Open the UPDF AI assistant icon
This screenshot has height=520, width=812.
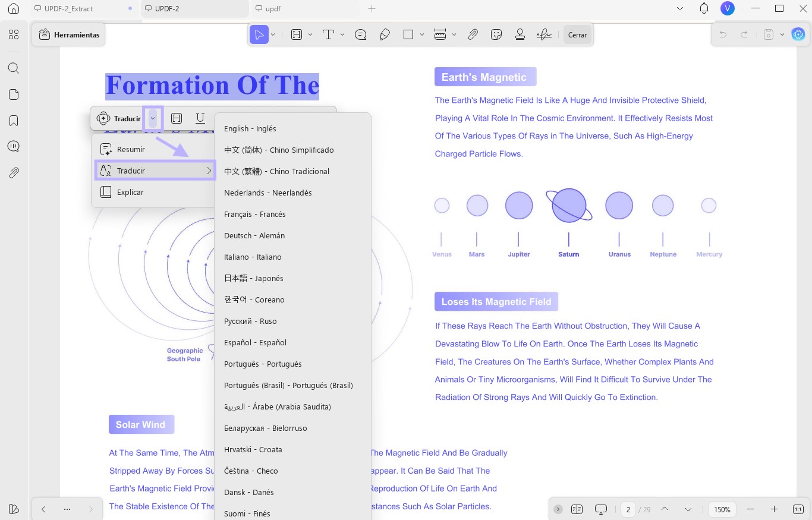point(798,34)
